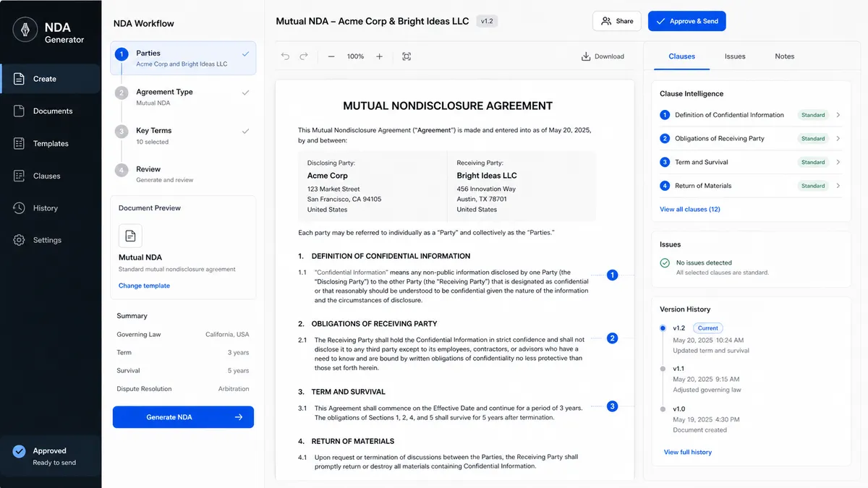
Task: Click the Share button
Action: click(x=617, y=21)
